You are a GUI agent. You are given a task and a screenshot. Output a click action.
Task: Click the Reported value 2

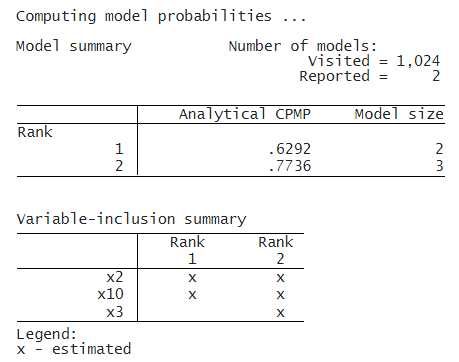[x=436, y=76]
